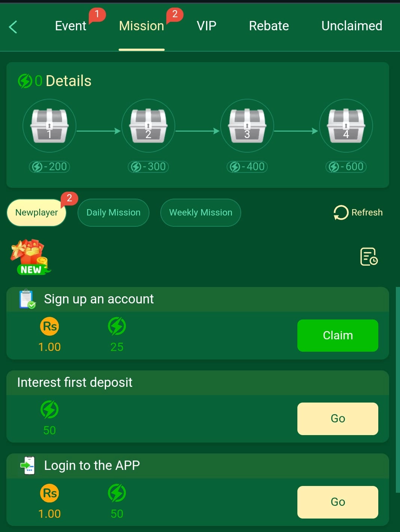Click the Refresh icon

tap(340, 213)
